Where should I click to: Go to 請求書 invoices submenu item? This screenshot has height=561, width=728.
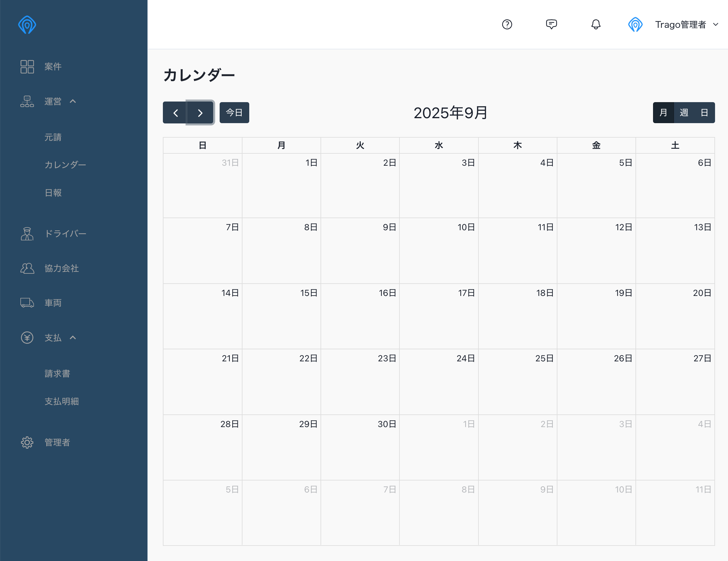tap(57, 373)
